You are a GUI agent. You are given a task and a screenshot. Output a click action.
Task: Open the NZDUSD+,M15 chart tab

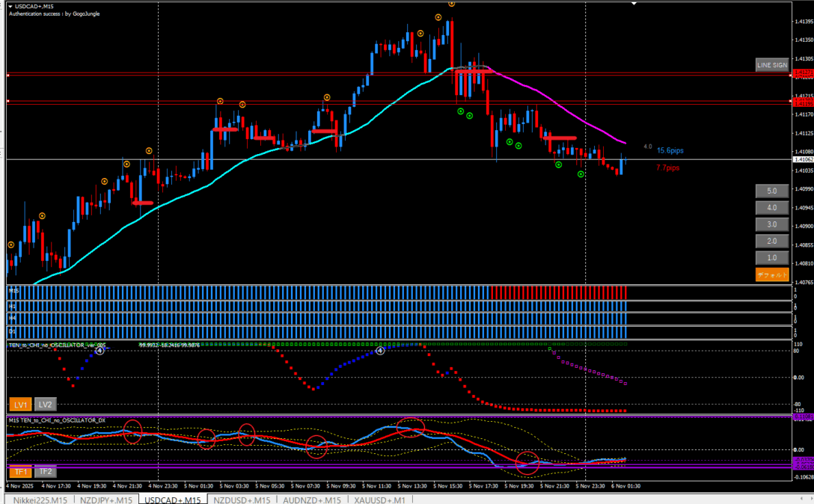(242, 500)
